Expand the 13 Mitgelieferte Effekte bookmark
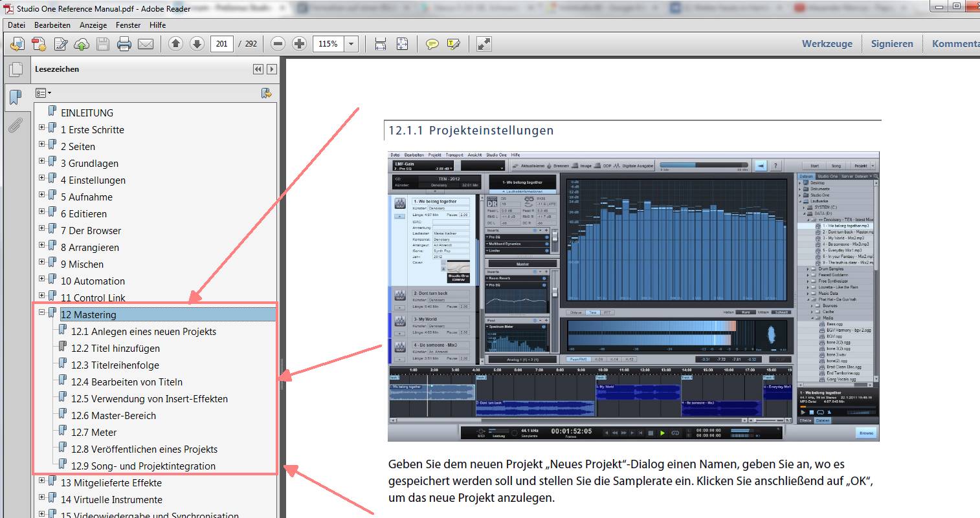The image size is (980, 518). [x=42, y=480]
